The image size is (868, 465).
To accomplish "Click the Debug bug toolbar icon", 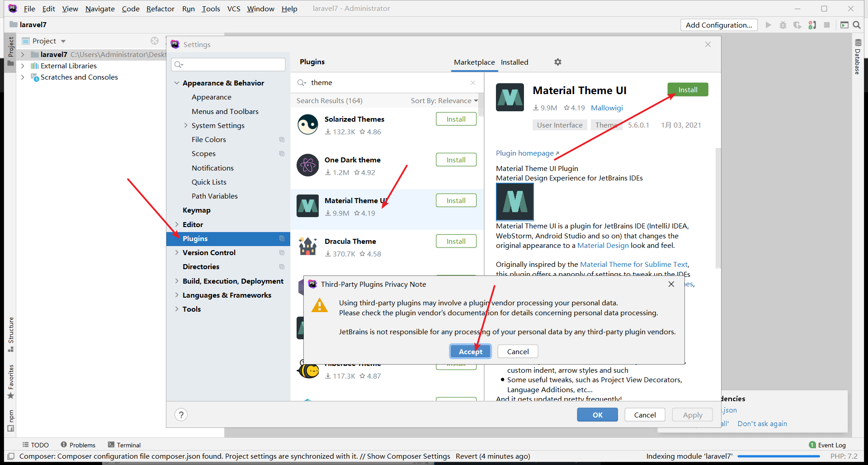I will click(x=783, y=25).
